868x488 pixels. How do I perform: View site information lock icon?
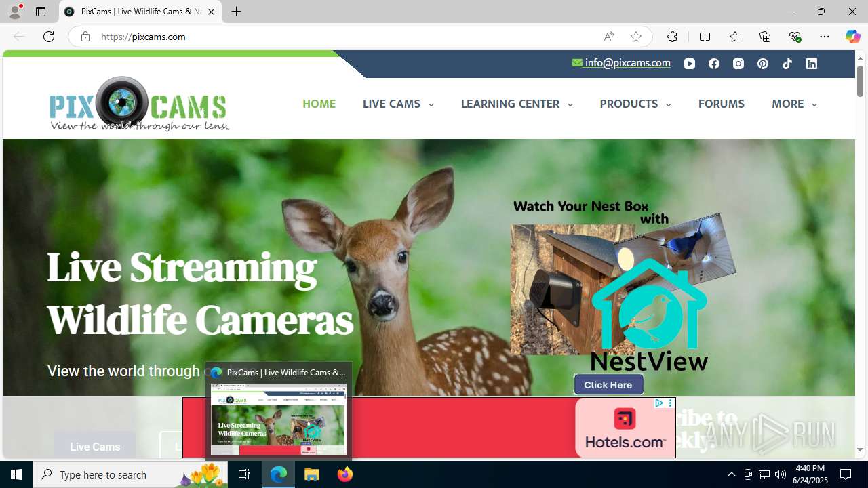[85, 37]
